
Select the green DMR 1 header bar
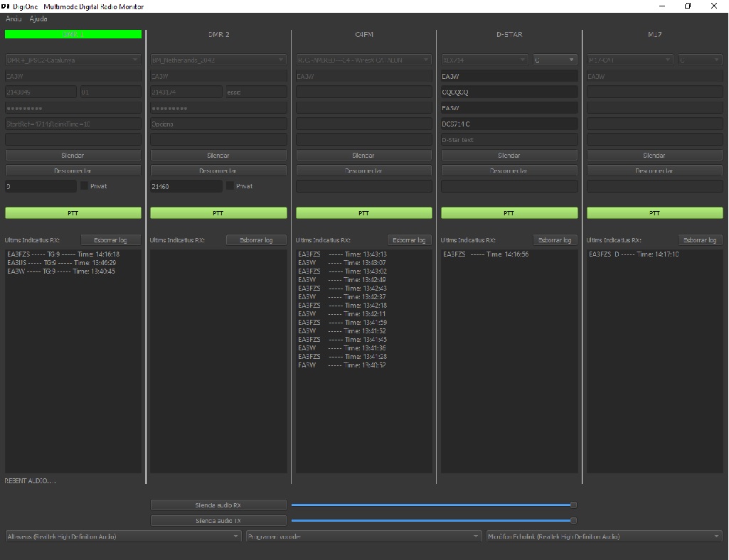point(73,34)
